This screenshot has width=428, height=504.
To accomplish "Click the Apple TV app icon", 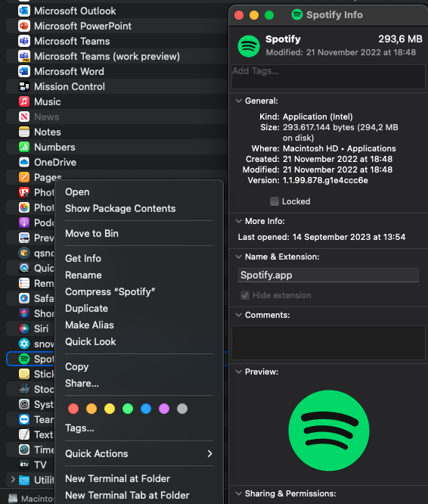I will click(x=24, y=465).
